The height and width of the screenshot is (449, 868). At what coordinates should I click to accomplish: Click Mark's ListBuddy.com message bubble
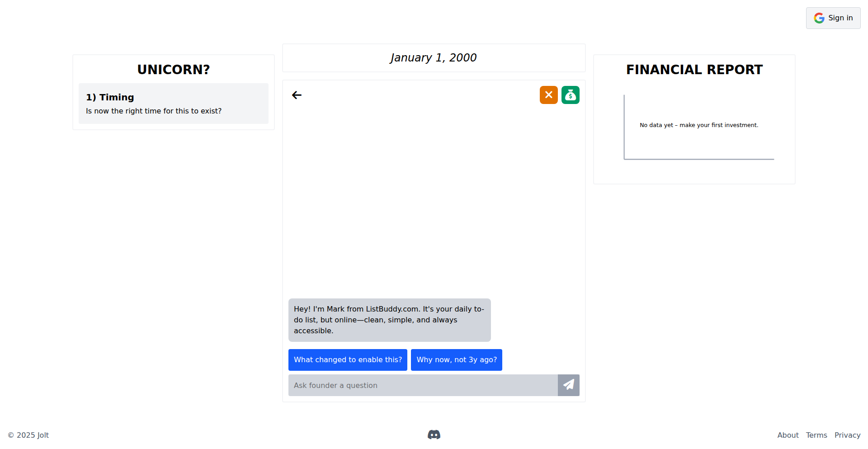point(389,320)
